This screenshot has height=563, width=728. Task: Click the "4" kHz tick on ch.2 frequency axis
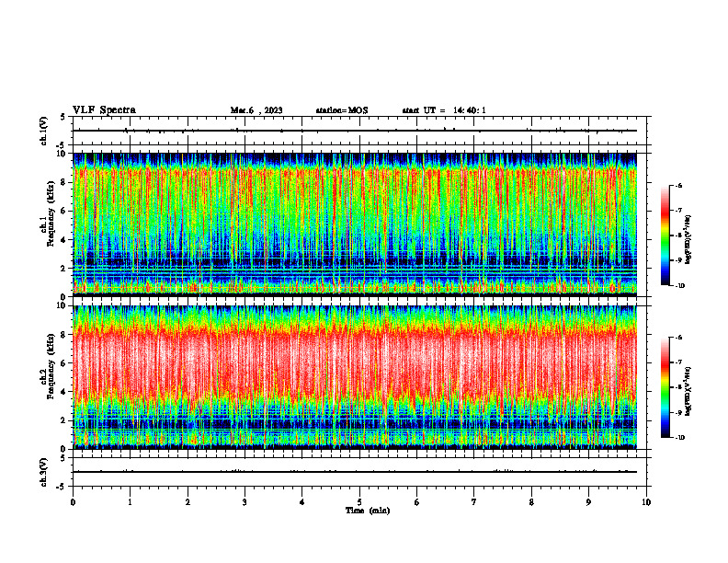tap(64, 392)
